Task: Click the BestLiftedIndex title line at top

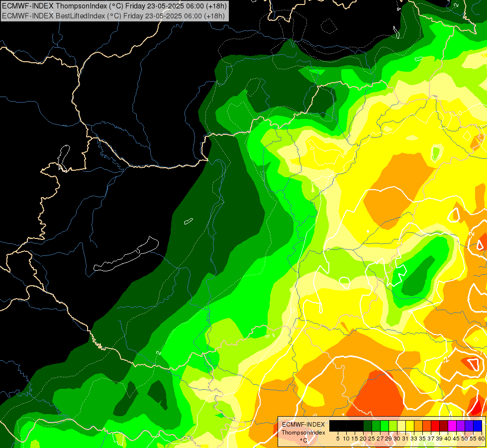Action: coord(113,16)
